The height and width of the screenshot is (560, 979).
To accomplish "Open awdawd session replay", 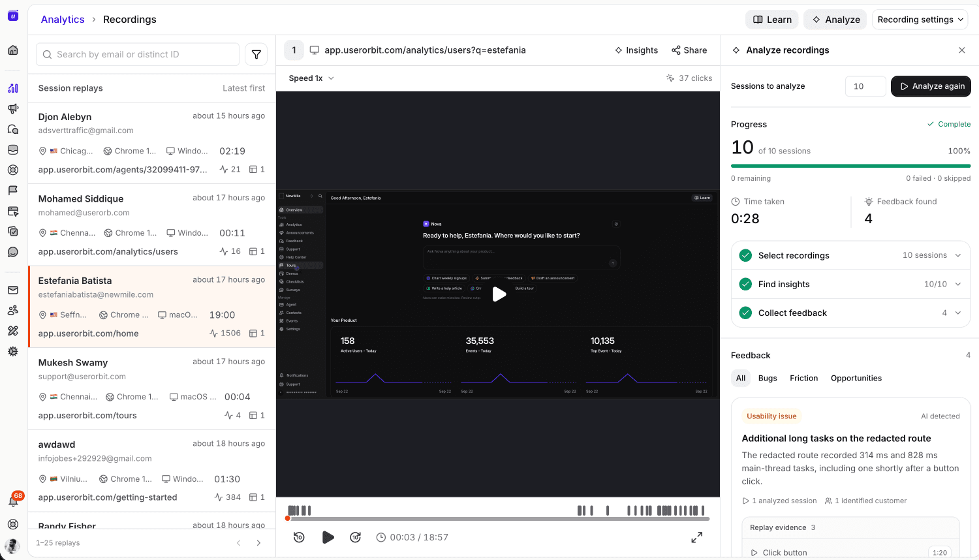I will point(151,471).
